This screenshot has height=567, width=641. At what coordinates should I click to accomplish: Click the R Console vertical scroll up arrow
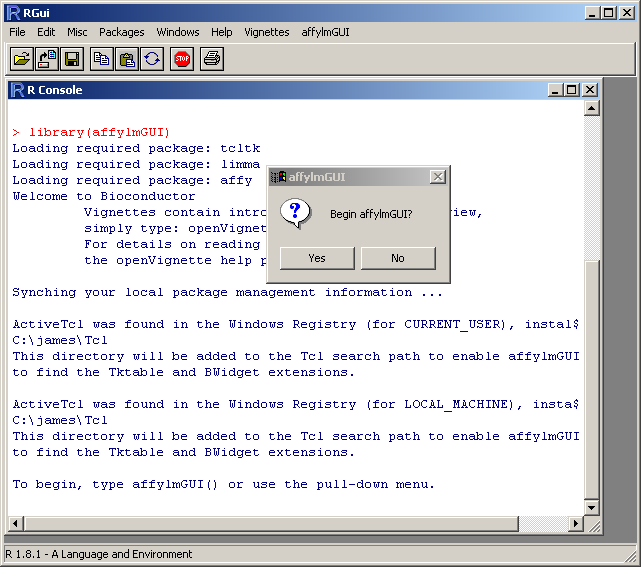pyautogui.click(x=592, y=108)
